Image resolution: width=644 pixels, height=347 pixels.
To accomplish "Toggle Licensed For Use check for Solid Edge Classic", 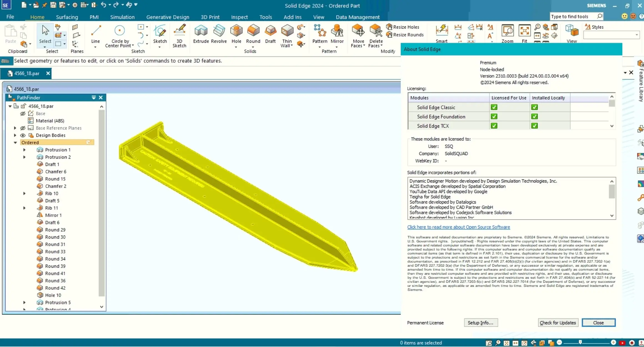I will [x=494, y=107].
